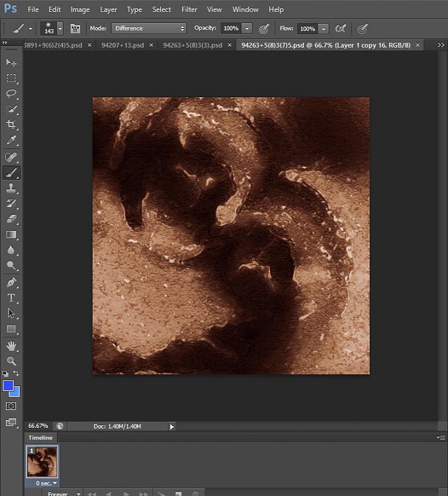This screenshot has height=496, width=448.
Task: Select the Hand tool
Action: point(11,346)
